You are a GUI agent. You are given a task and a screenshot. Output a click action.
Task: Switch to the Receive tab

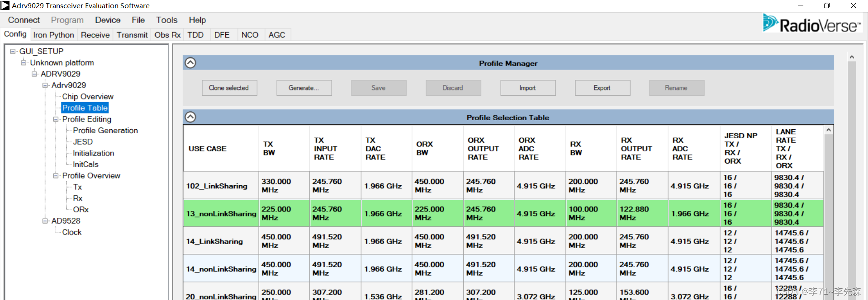pos(95,35)
